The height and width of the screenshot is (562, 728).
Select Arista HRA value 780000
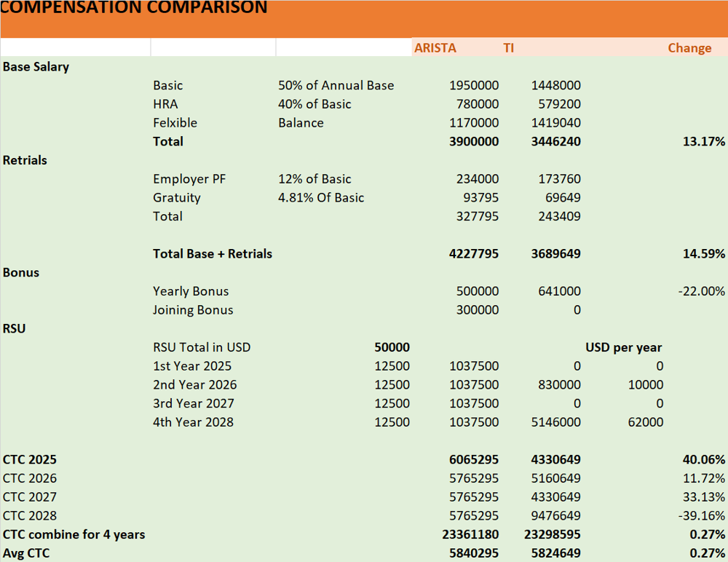(478, 104)
